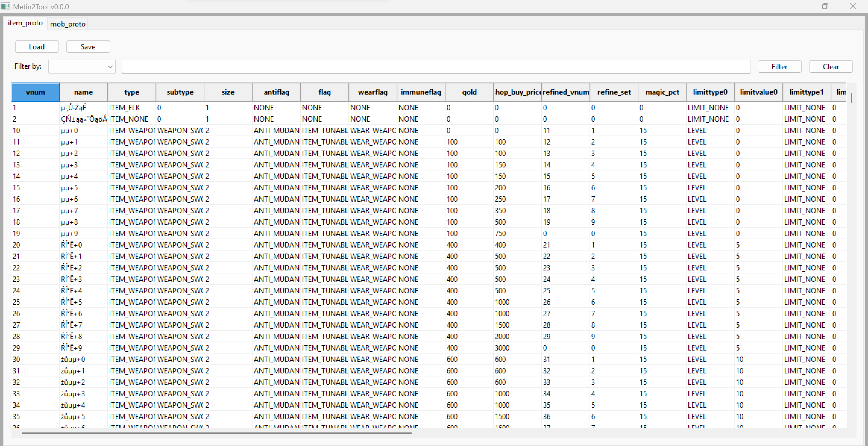This screenshot has width=868, height=446.
Task: Click the Metin2Tool app icon in title bar
Action: pyautogui.click(x=5, y=6)
